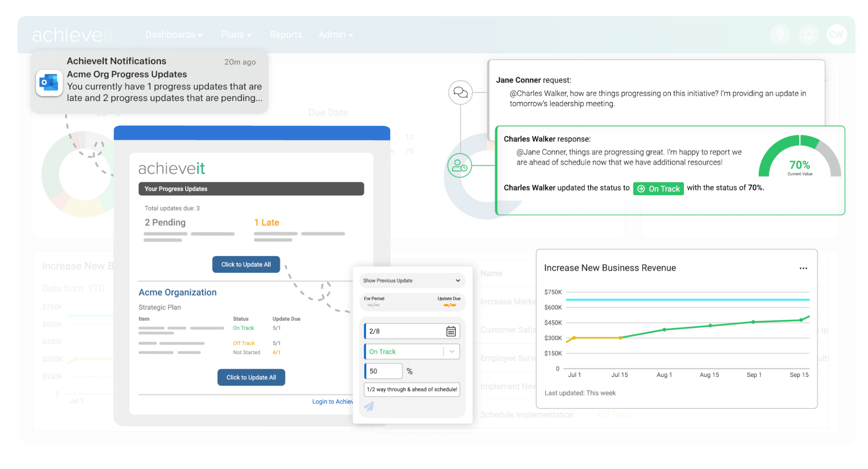Click the Total updates due: 3 text

pyautogui.click(x=172, y=208)
